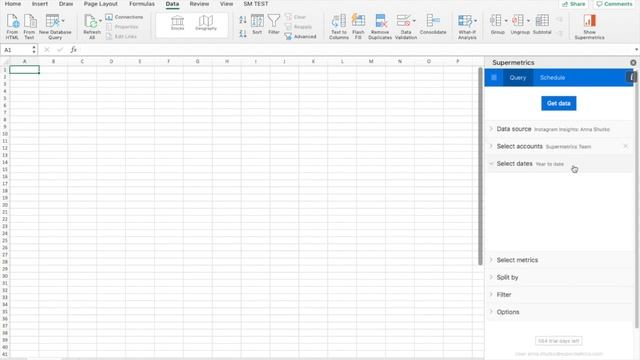Select row 10 header
Viewport: 640px width, 360px height.
tap(4, 134)
